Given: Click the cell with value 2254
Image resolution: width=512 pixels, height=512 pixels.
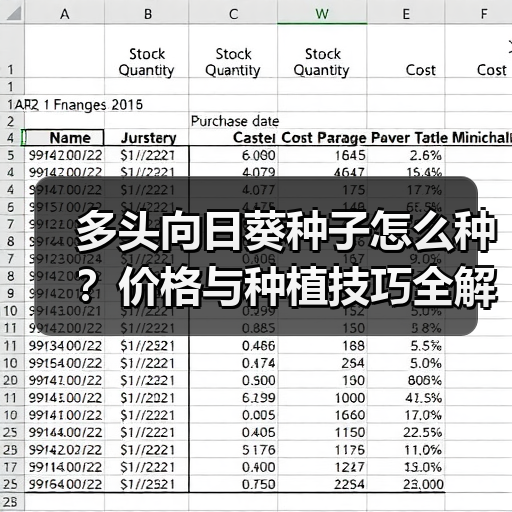Looking at the screenshot, I should tap(322, 484).
